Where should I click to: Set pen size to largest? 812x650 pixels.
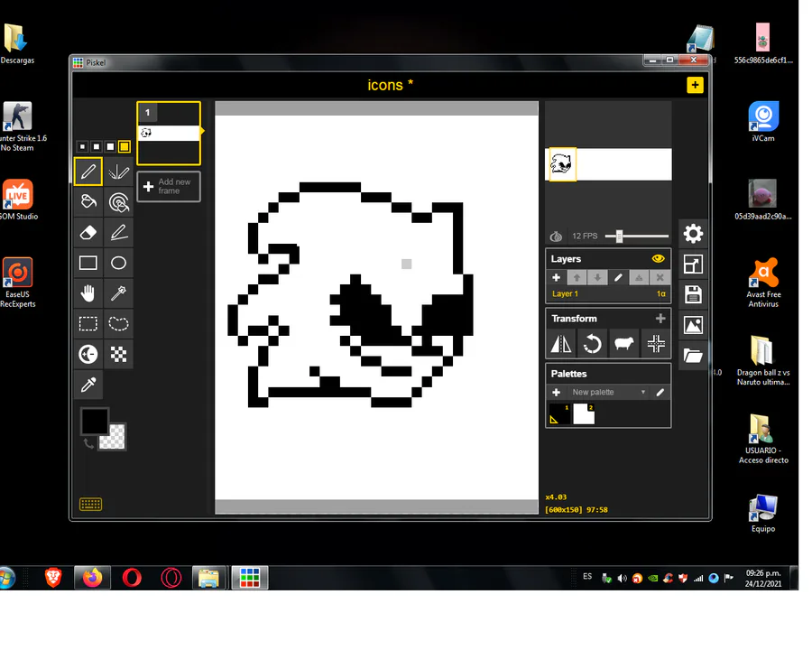point(125,146)
